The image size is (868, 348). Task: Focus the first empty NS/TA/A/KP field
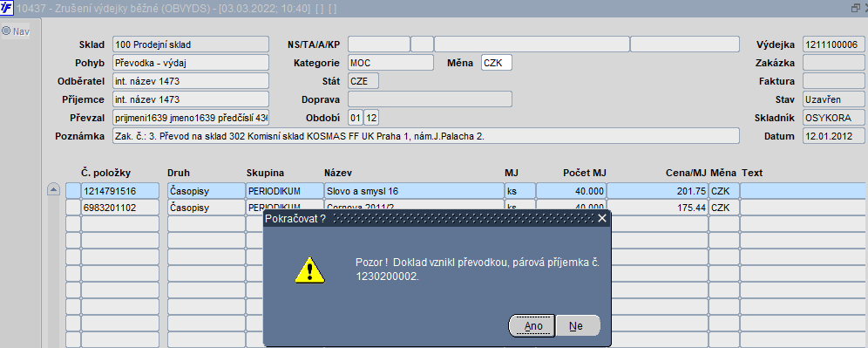pos(378,44)
